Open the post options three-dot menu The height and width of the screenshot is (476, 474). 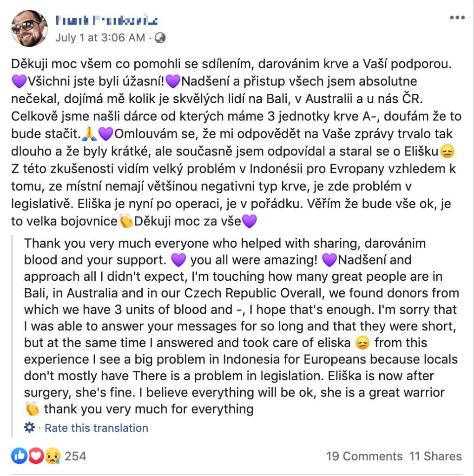[x=457, y=18]
